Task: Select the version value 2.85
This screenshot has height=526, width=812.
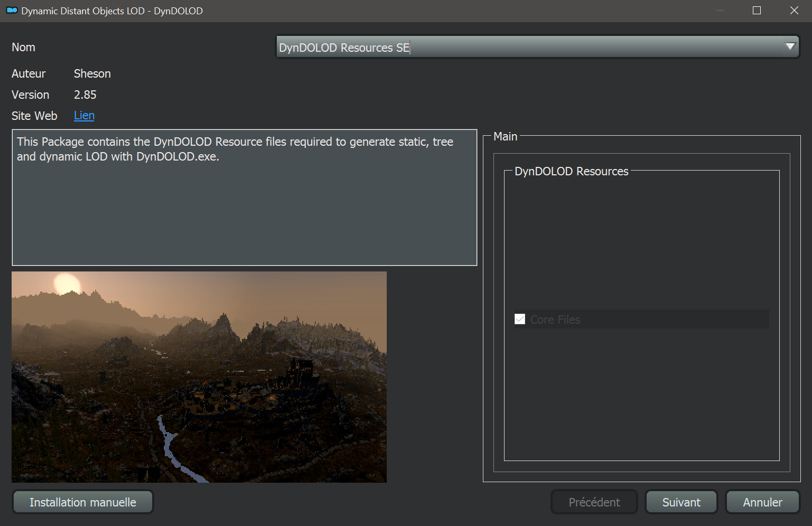Action: (85, 95)
